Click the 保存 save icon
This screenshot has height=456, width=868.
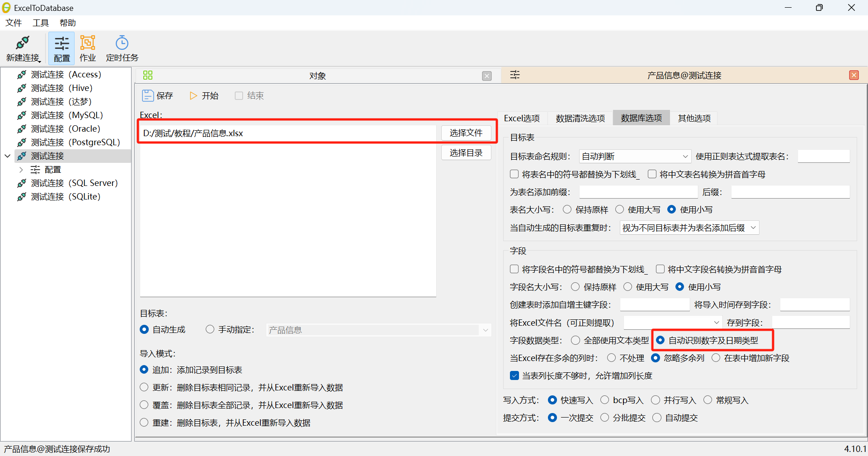(148, 95)
